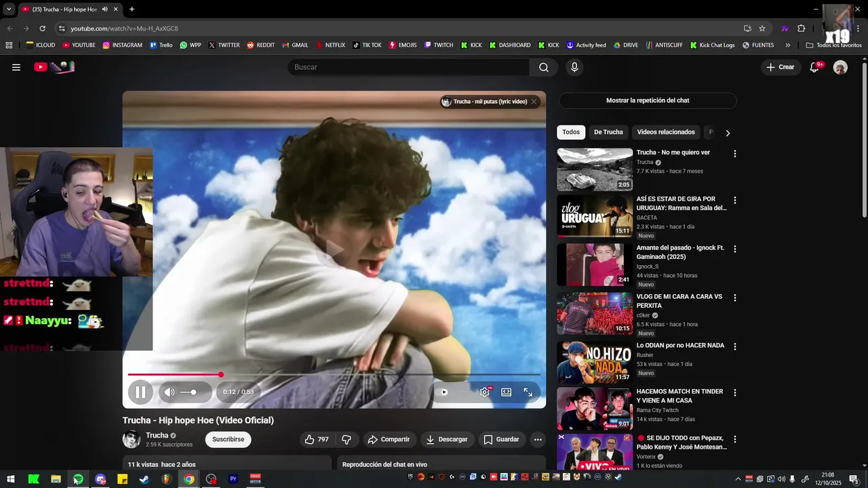This screenshot has width=868, height=488.
Task: Seek on the red video progress bar
Action: click(334, 374)
